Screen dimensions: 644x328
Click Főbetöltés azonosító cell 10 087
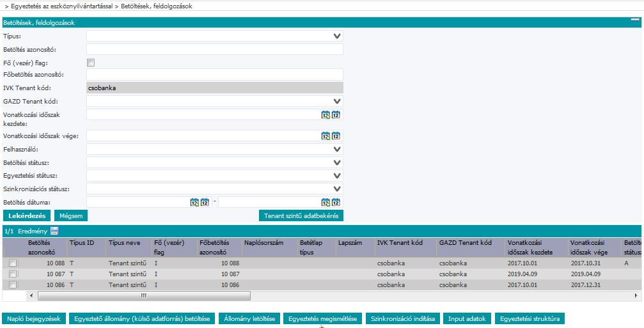pos(230,274)
